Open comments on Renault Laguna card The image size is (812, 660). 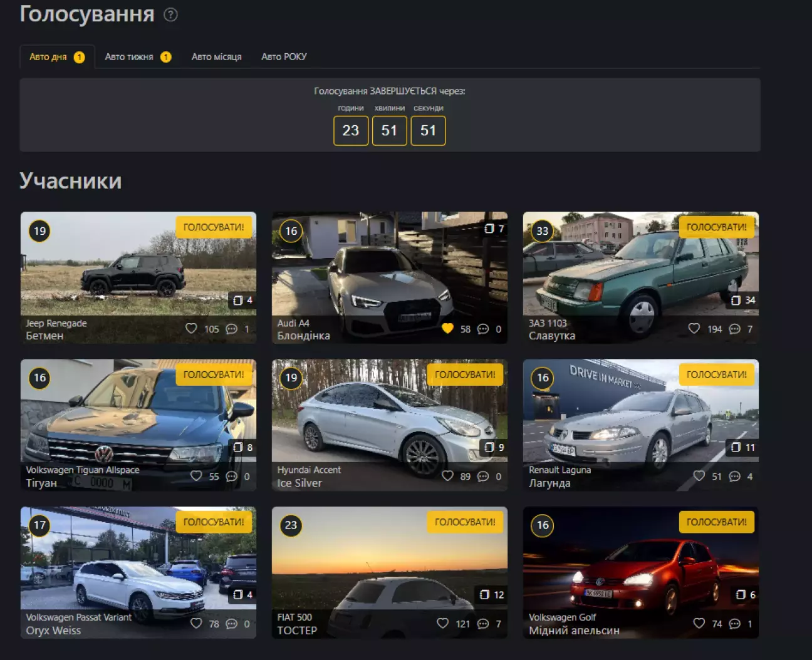[735, 477]
